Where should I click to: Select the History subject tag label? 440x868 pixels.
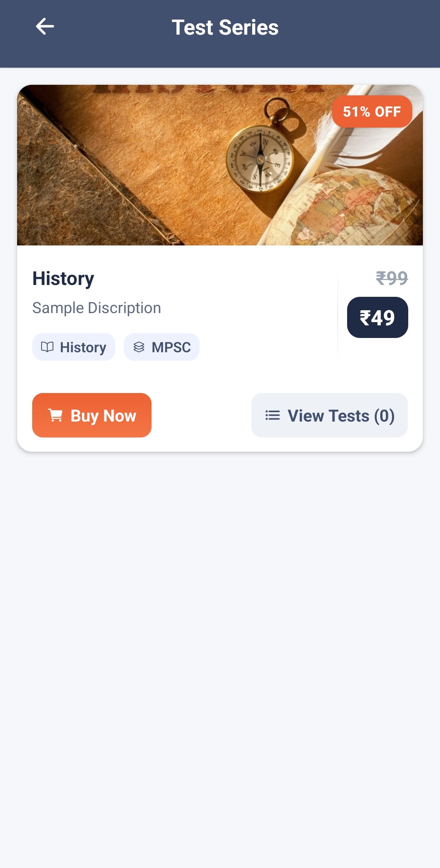[x=83, y=347]
